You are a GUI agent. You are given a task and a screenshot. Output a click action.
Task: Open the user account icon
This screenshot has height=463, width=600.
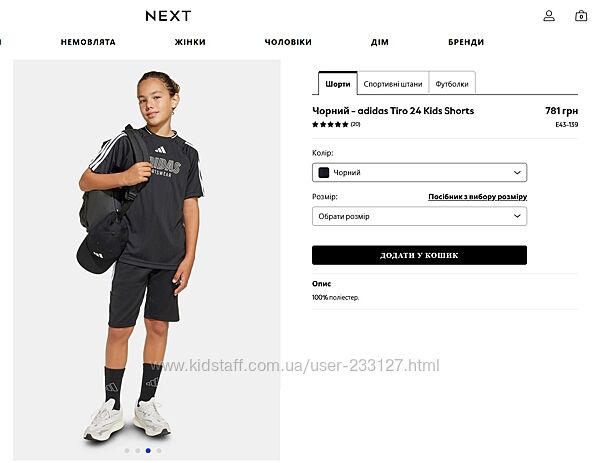click(549, 16)
